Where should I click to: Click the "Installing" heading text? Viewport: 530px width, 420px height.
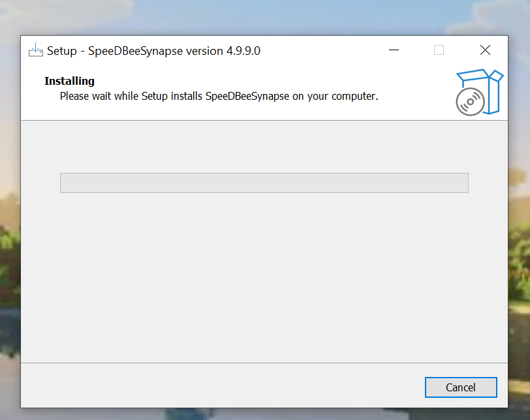(x=69, y=81)
